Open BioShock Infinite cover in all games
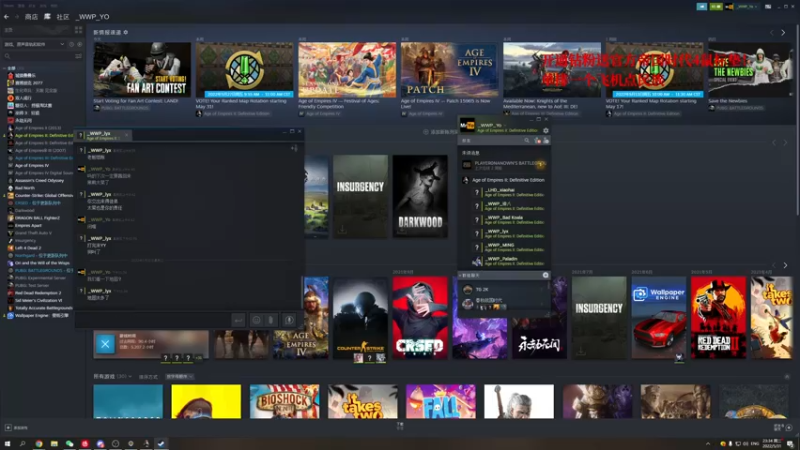Viewport: 800px width, 450px height. (x=284, y=402)
